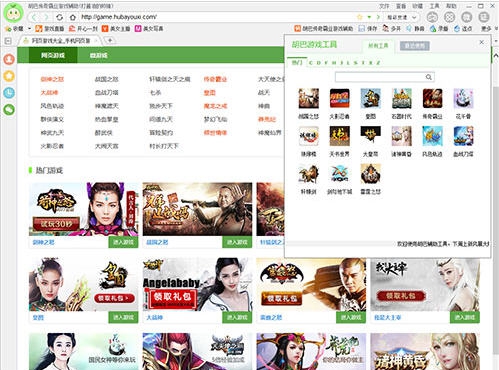499x370 pixels.
Task: Launch 剑与地下城 game tool icon
Action: click(x=339, y=173)
